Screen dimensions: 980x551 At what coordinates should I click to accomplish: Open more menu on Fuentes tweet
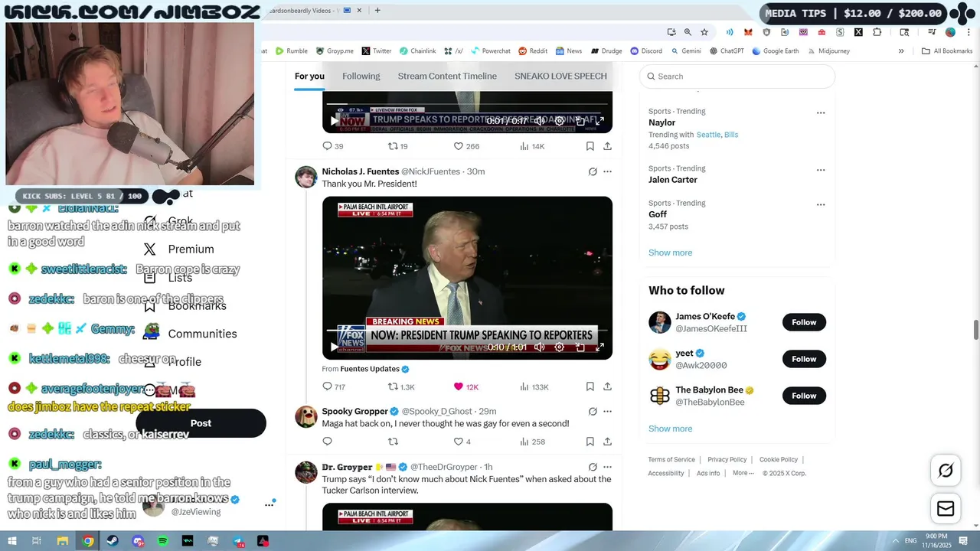607,171
